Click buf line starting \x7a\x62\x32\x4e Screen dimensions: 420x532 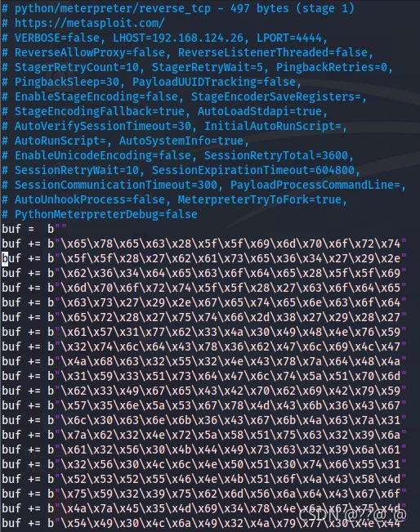pyautogui.click(x=204, y=435)
